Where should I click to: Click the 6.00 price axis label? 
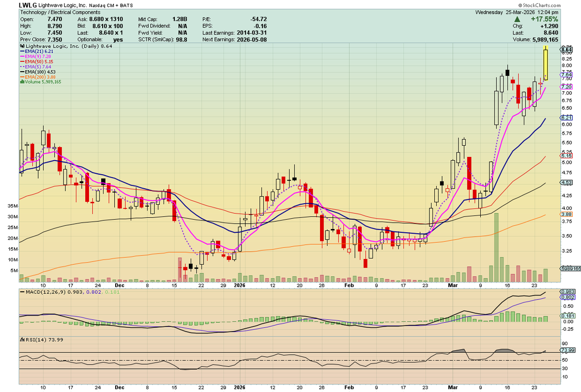pyautogui.click(x=567, y=124)
